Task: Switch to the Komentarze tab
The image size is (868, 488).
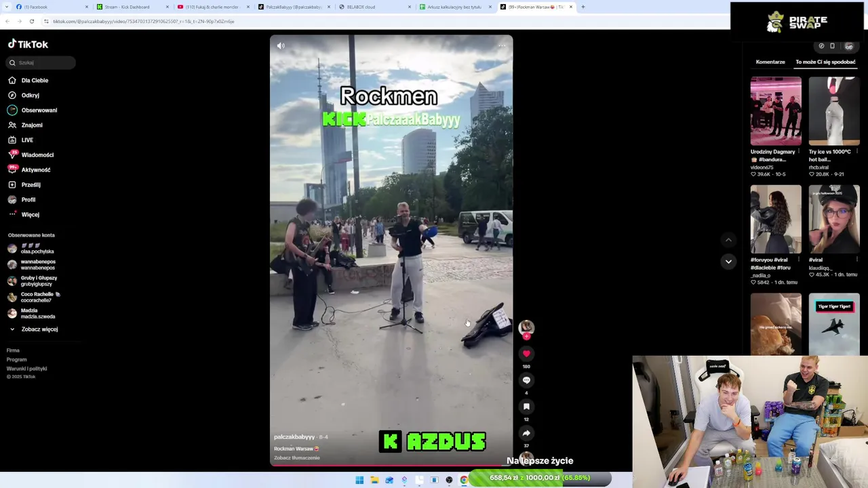Action: click(x=770, y=62)
